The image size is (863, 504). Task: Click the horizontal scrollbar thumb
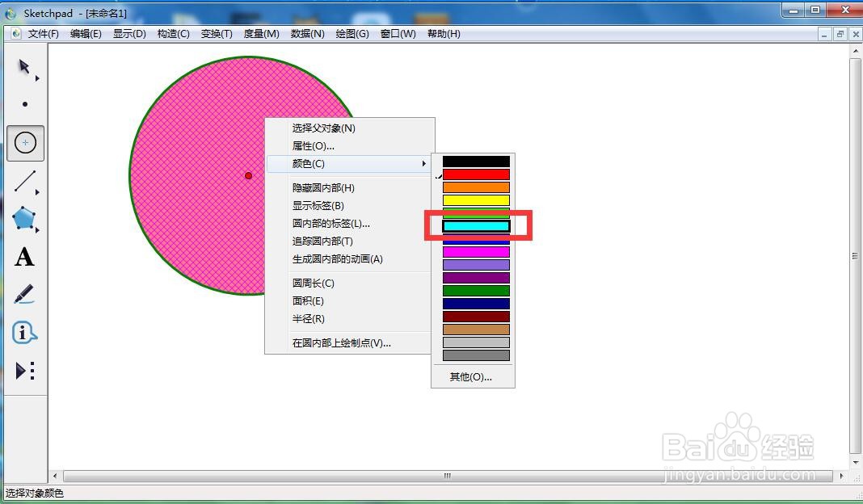[447, 476]
